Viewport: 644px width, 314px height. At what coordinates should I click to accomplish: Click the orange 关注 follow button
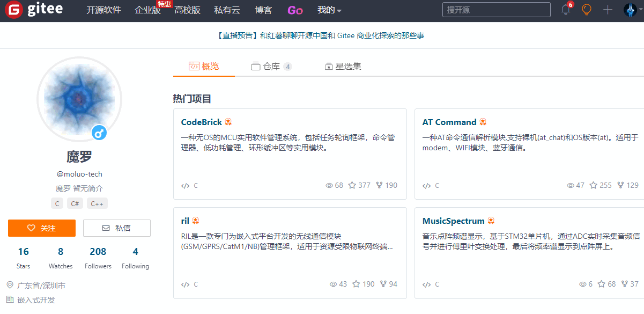(42, 228)
